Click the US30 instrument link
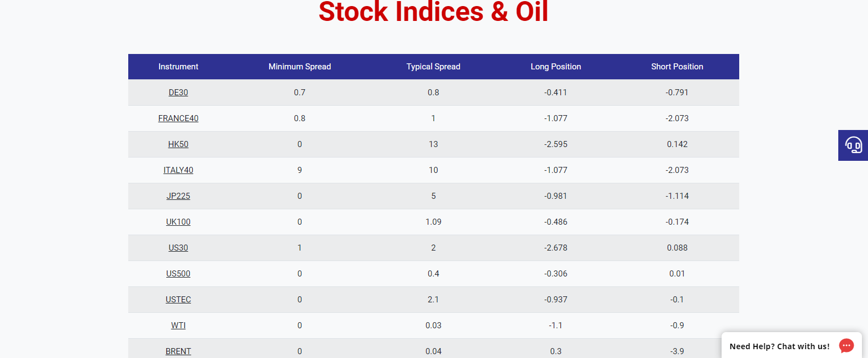868x358 pixels. [178, 248]
